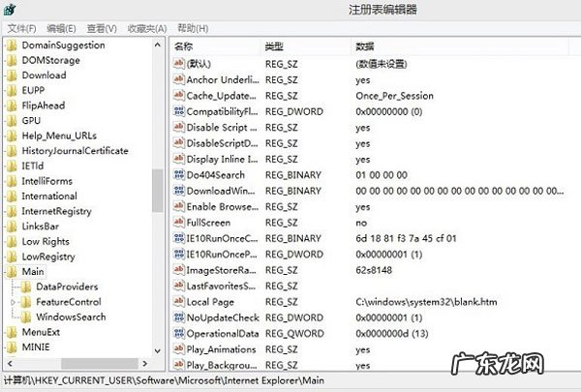Click the DWORD icon of NoUpdateCheck value
The image size is (581, 392).
(x=179, y=317)
